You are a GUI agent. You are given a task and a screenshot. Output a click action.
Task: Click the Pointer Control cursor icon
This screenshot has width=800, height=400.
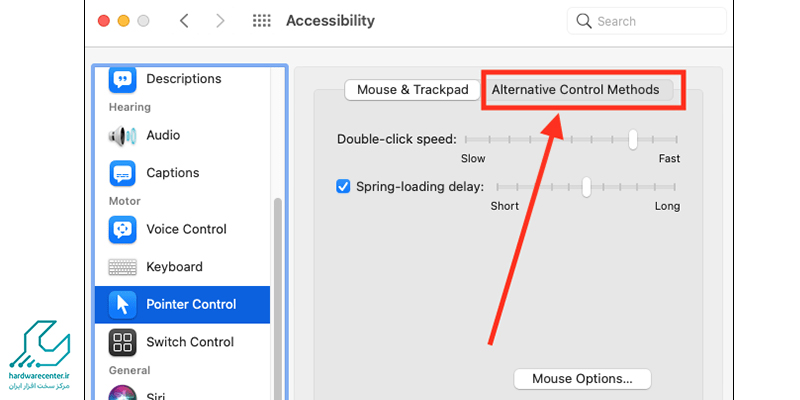[122, 304]
